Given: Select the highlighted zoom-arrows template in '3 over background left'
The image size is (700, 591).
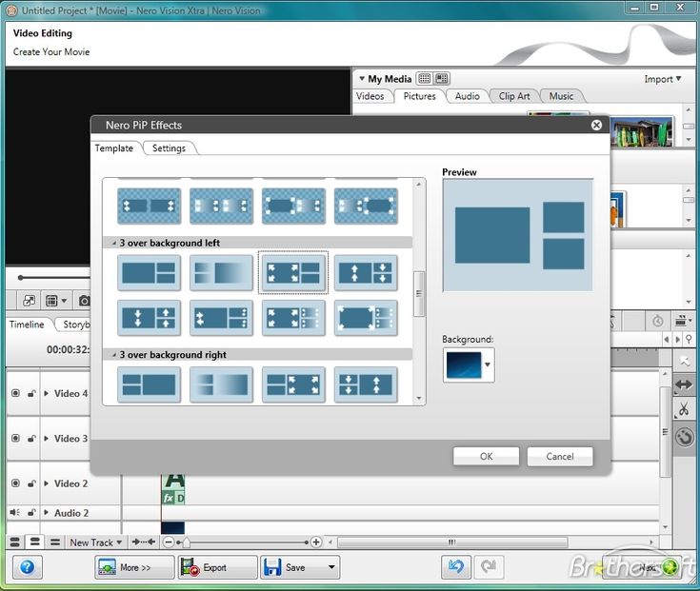Looking at the screenshot, I should (x=293, y=273).
